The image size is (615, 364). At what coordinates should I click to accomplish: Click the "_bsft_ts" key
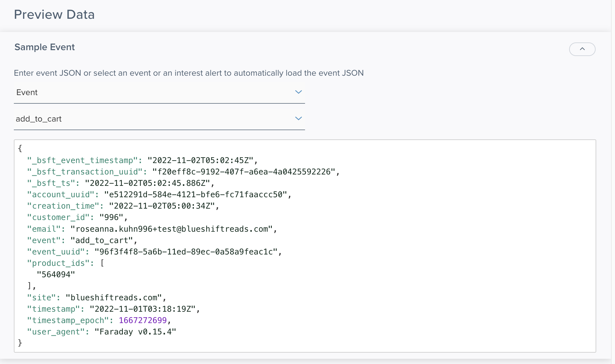click(51, 183)
